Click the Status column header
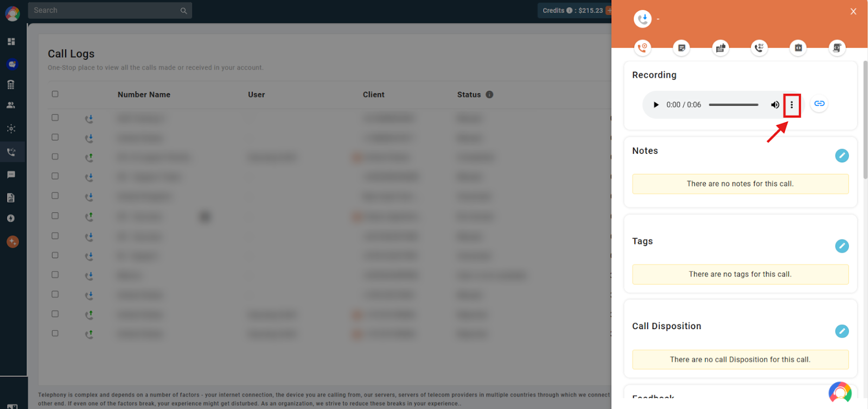This screenshot has height=409, width=868. tap(469, 95)
